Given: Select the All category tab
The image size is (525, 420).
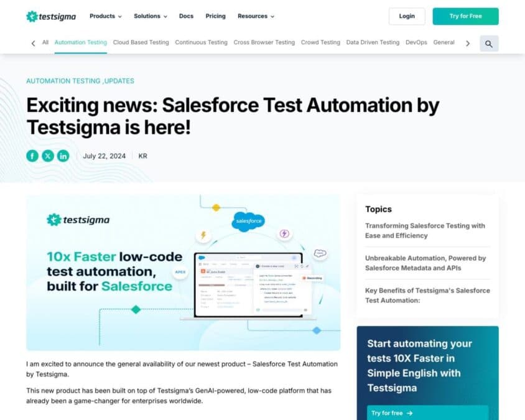Looking at the screenshot, I should coord(45,42).
